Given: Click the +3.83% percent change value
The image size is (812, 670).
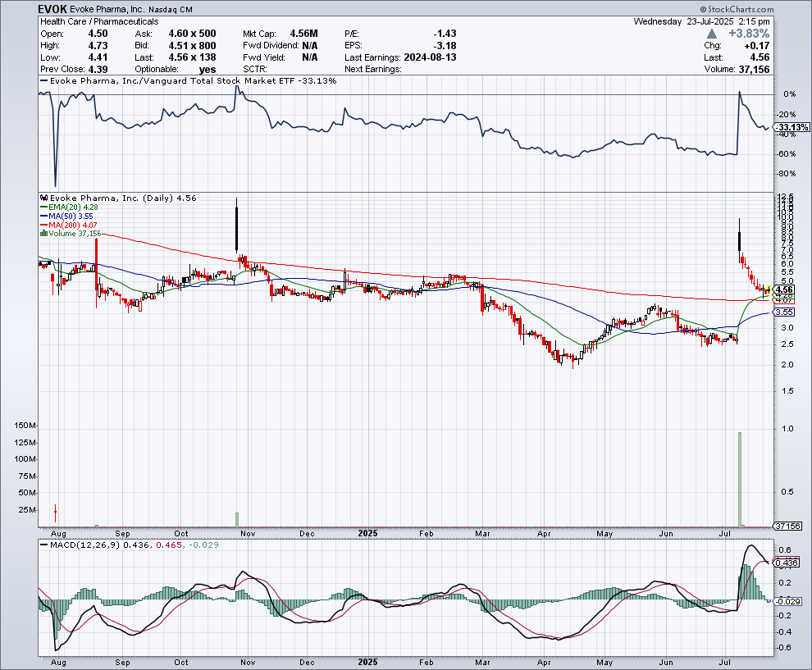Looking at the screenshot, I should click(749, 34).
